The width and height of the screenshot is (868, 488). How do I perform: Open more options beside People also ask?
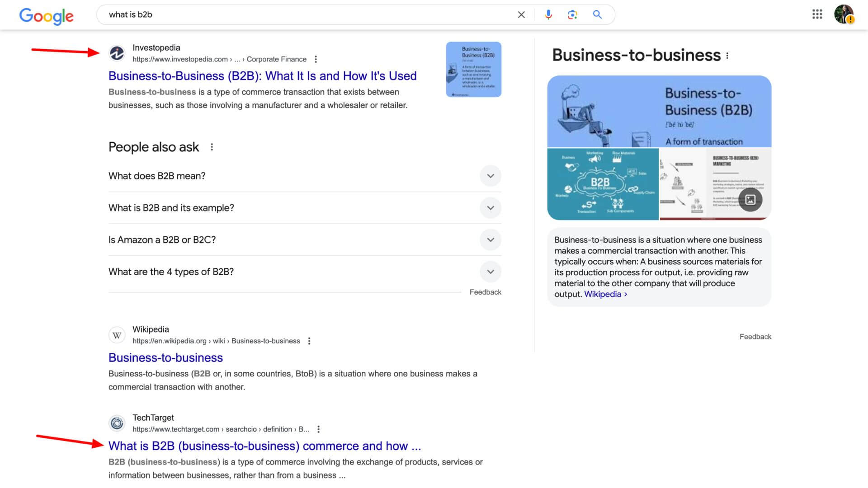click(x=212, y=147)
